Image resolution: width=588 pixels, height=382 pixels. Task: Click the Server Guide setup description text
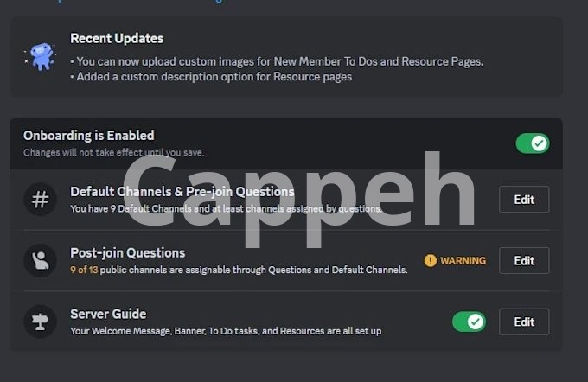point(226,330)
